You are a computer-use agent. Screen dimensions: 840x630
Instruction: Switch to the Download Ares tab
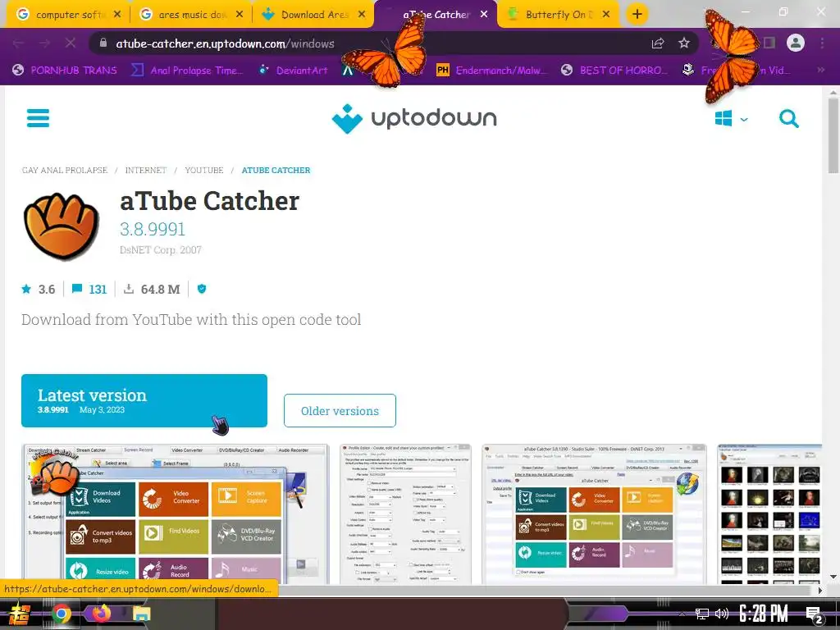314,15
